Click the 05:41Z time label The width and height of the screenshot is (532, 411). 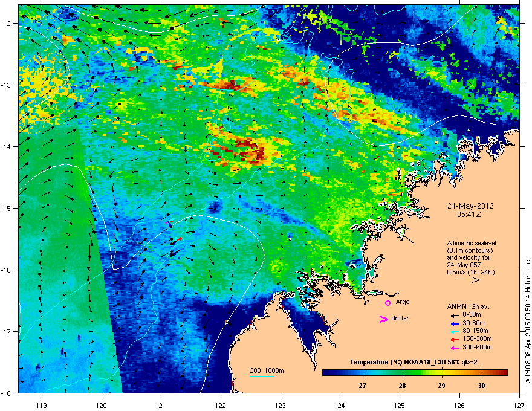pos(470,215)
